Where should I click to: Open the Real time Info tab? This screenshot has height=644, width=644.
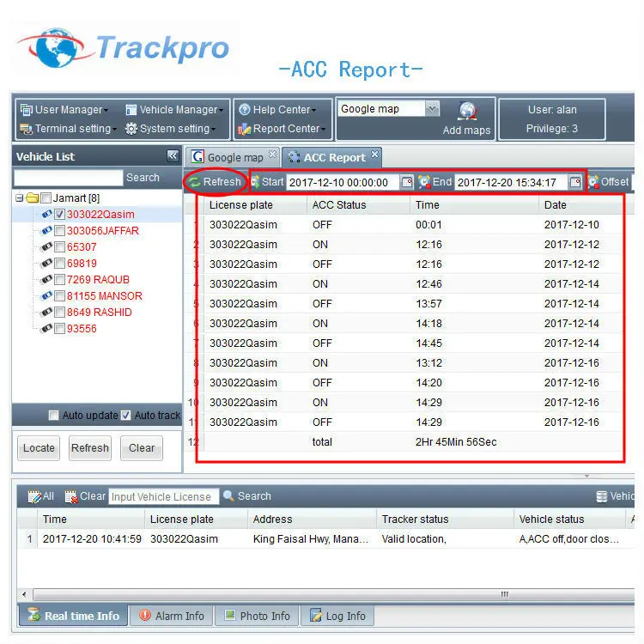click(x=74, y=616)
